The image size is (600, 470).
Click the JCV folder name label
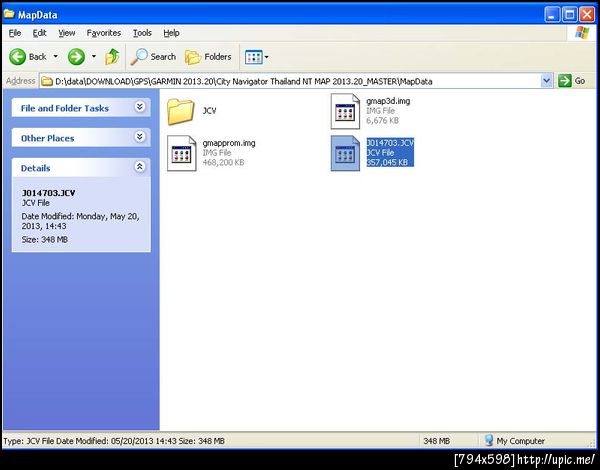(209, 111)
